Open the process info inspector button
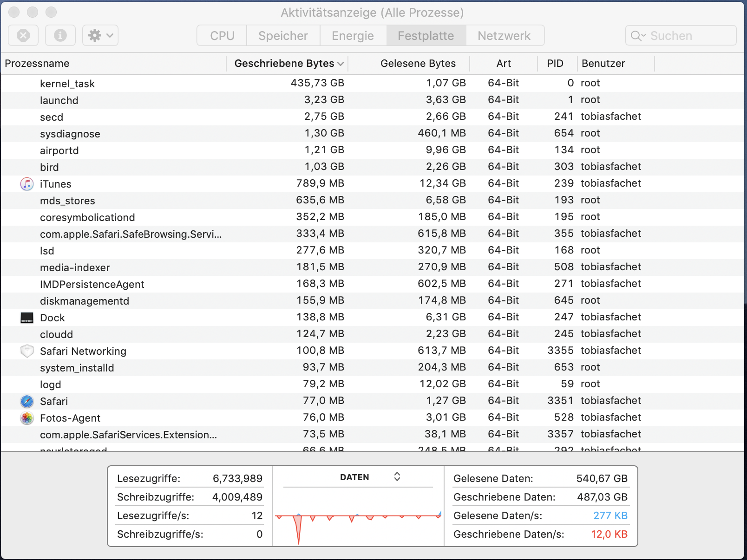This screenshot has width=747, height=560. [60, 35]
